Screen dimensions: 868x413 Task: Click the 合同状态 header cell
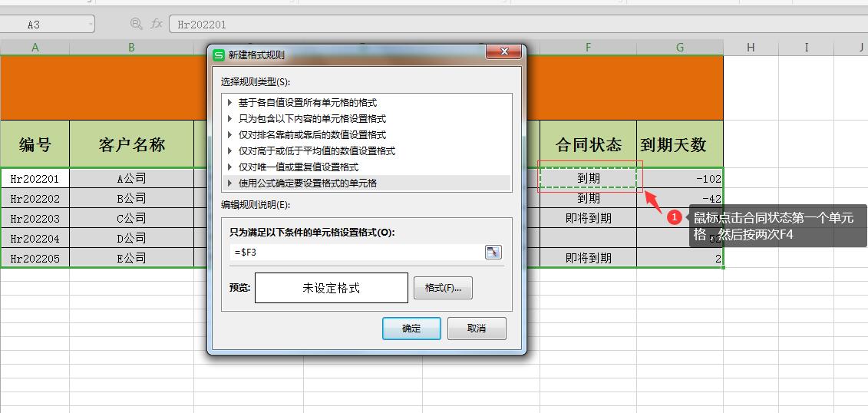(x=588, y=144)
